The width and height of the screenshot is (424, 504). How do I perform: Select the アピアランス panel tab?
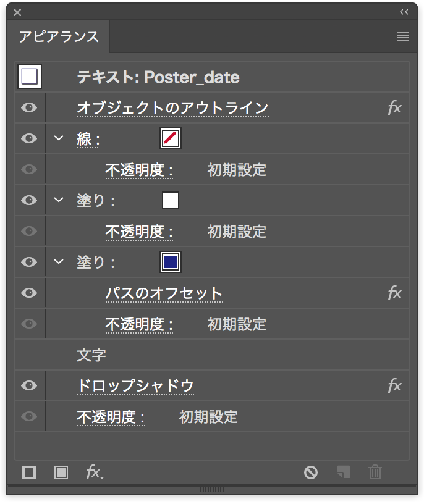pos(59,36)
